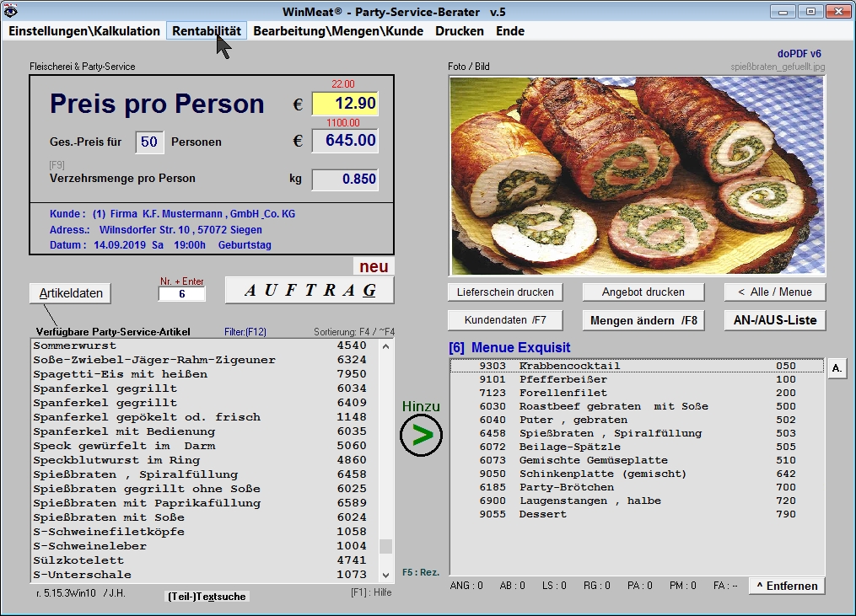Open the Drucken menu
Screen dimensions: 856x616
tap(460, 31)
